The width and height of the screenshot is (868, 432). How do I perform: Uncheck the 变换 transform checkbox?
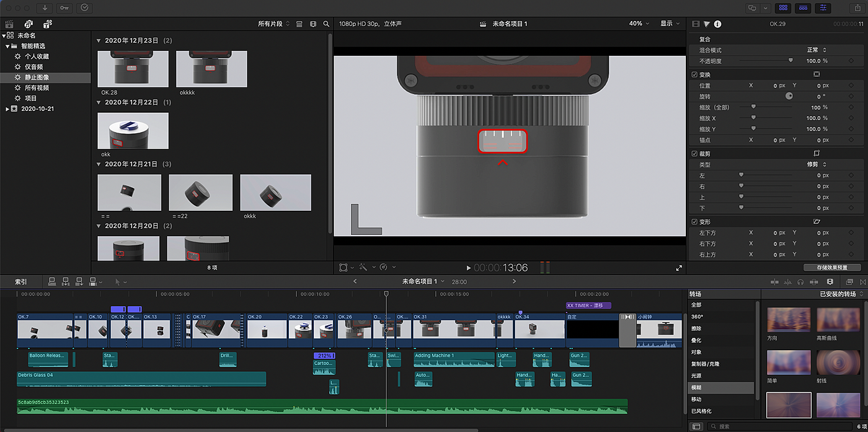[694, 74]
